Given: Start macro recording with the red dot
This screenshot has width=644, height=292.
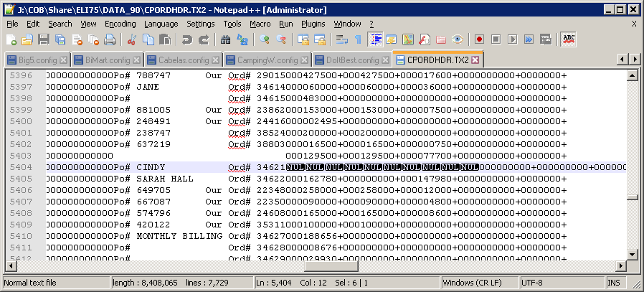Looking at the screenshot, I should coord(479,39).
